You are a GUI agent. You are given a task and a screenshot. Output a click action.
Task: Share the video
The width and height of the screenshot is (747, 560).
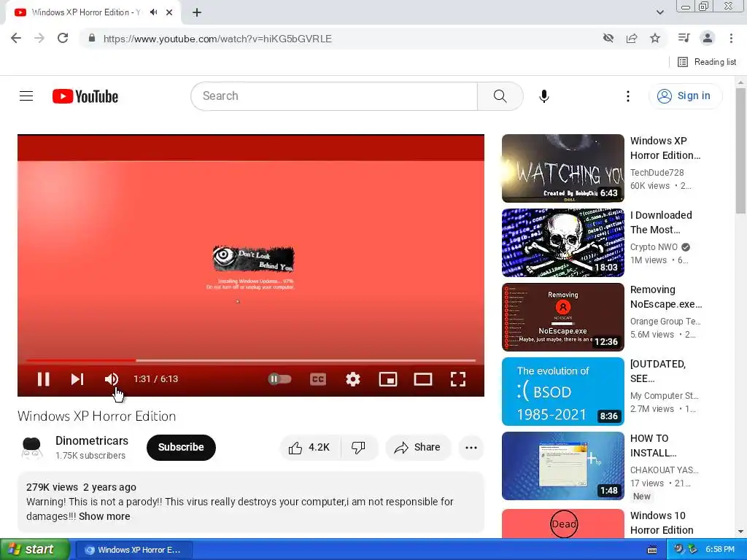coord(417,448)
